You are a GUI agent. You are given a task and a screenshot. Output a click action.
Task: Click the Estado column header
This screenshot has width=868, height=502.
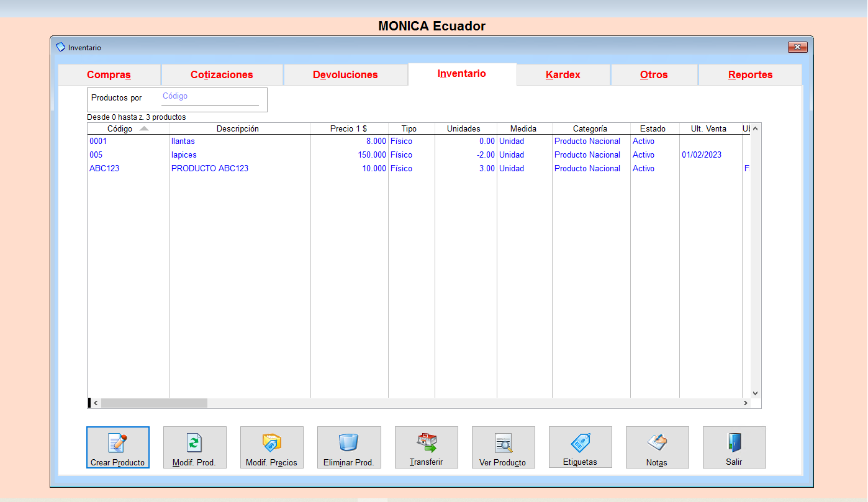pyautogui.click(x=654, y=128)
